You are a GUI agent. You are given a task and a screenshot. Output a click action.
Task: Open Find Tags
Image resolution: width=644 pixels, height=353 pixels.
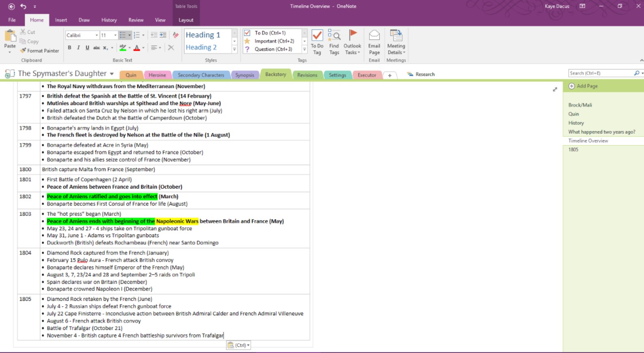[334, 42]
